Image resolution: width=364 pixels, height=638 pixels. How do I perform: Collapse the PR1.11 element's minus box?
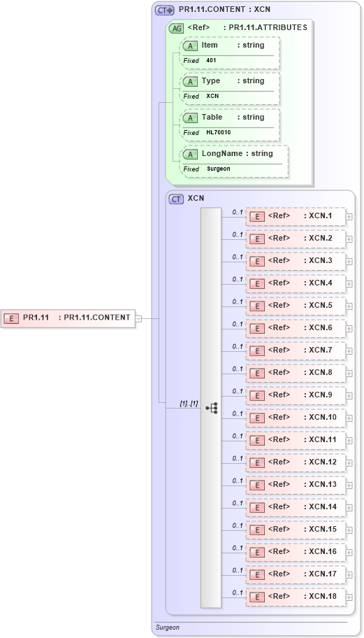point(138,318)
